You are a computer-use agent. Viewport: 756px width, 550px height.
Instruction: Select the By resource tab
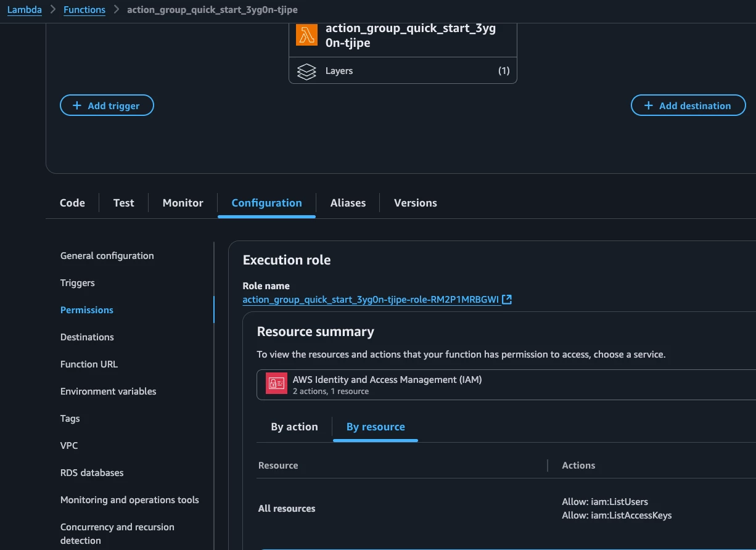pos(376,427)
